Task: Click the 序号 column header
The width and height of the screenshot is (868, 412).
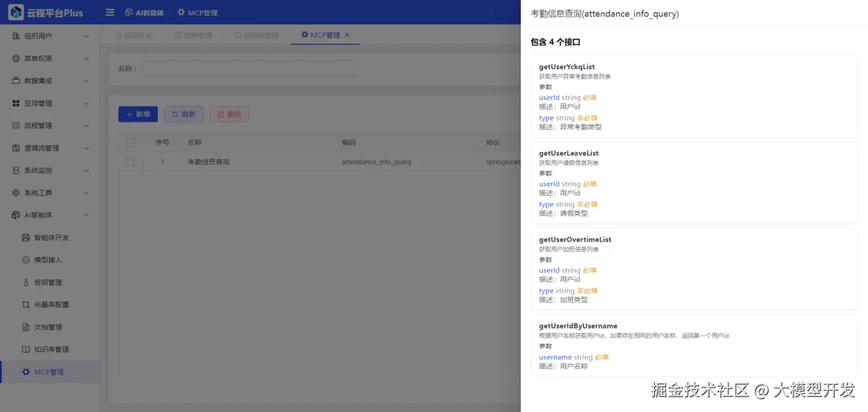Action: coord(162,143)
